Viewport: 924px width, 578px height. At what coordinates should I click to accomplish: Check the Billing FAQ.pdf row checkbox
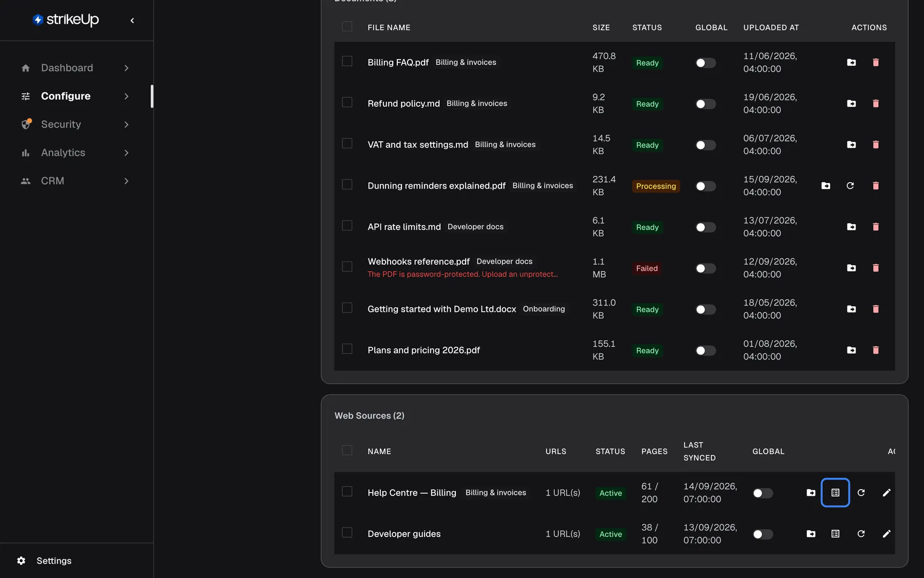(347, 61)
